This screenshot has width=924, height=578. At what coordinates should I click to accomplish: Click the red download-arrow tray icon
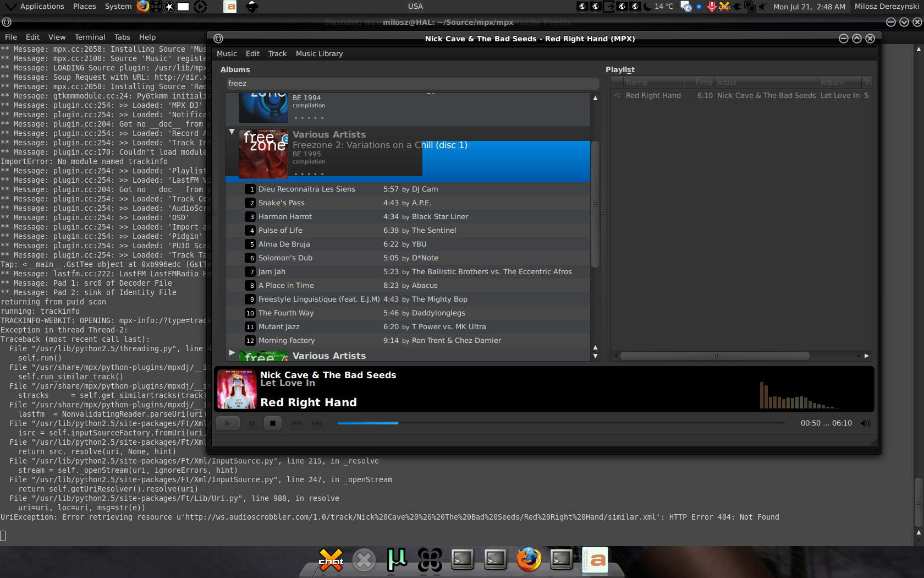[712, 7]
